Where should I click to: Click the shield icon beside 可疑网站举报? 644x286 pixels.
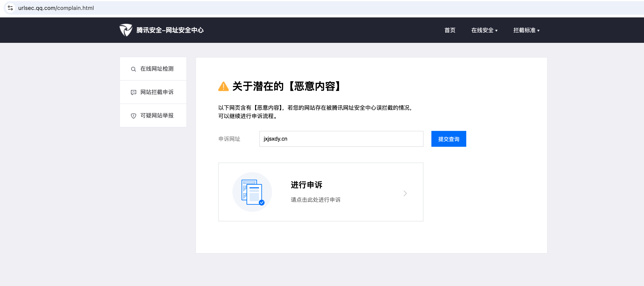point(134,116)
